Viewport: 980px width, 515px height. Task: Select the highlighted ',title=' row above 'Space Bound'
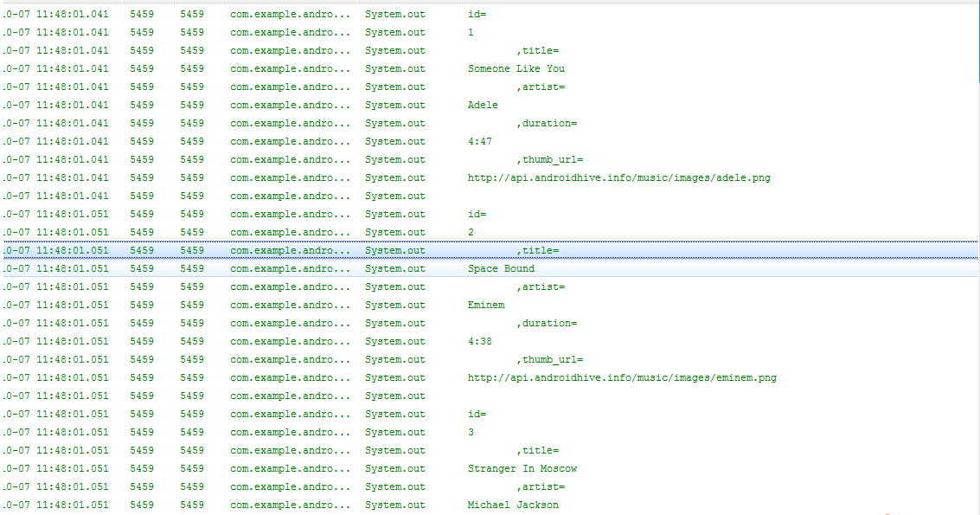[x=490, y=250]
